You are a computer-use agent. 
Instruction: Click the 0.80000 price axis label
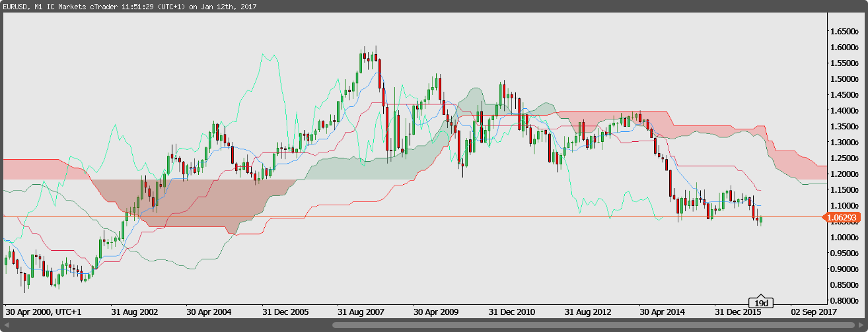click(846, 301)
